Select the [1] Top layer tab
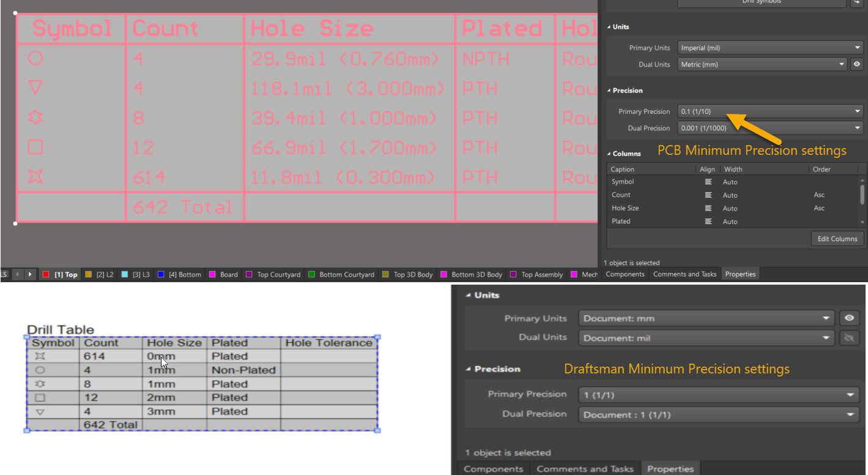The image size is (868, 475). pyautogui.click(x=61, y=275)
